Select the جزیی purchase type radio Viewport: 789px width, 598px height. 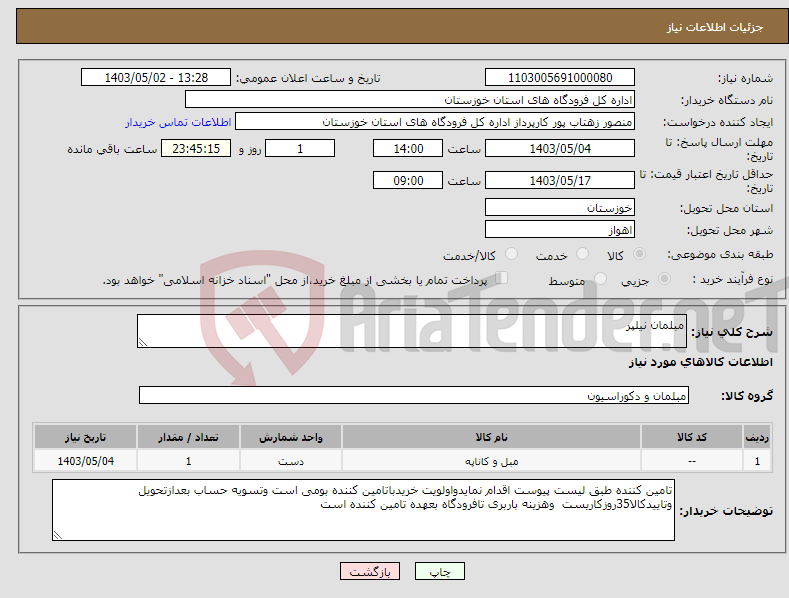[x=664, y=278]
